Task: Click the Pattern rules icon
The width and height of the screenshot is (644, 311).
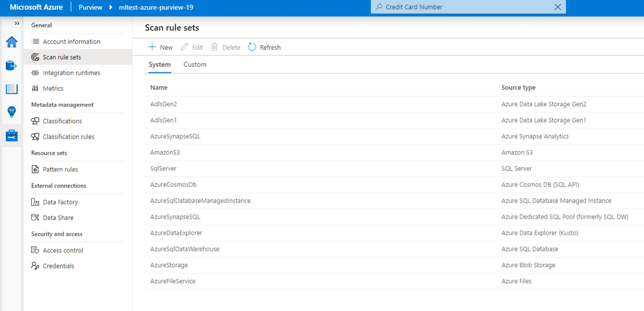Action: [x=35, y=169]
